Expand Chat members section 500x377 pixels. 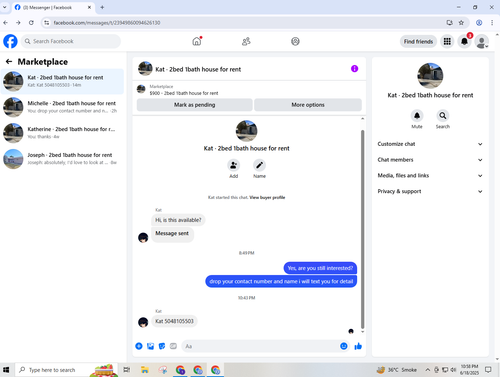430,160
